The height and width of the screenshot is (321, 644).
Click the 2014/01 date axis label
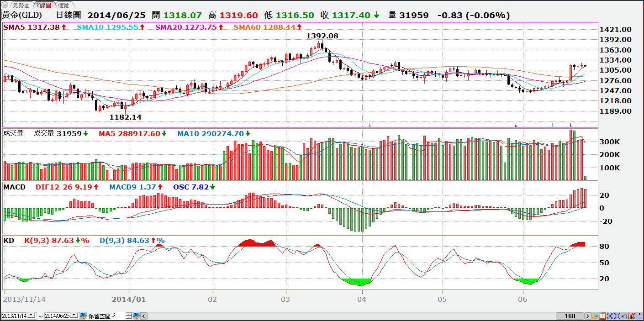point(129,300)
